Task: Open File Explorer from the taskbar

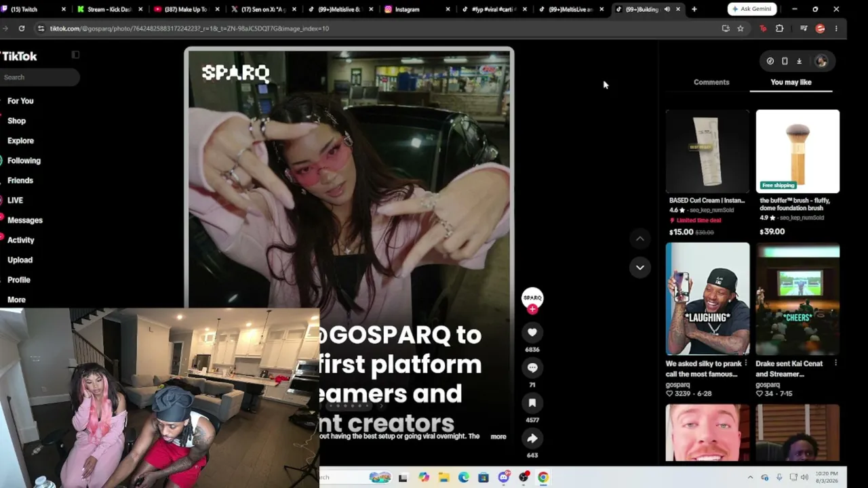Action: [x=443, y=477]
